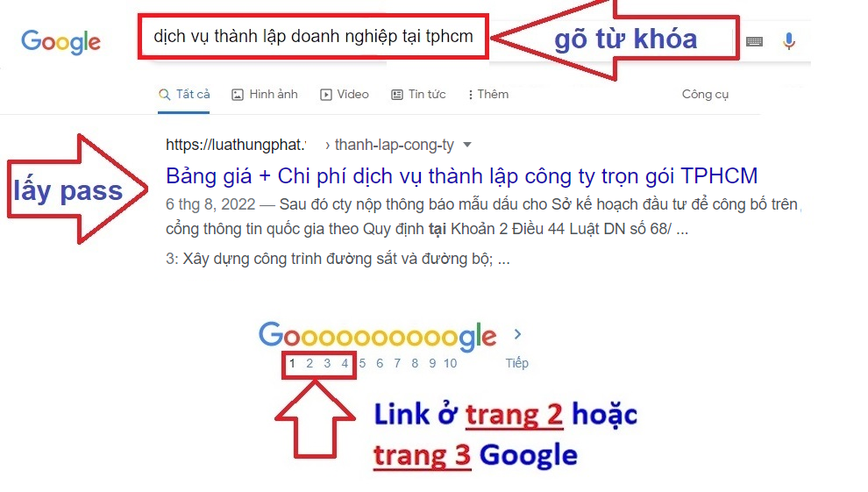Click the Tất cả magnifier icon
The height and width of the screenshot is (492, 868).
[164, 95]
